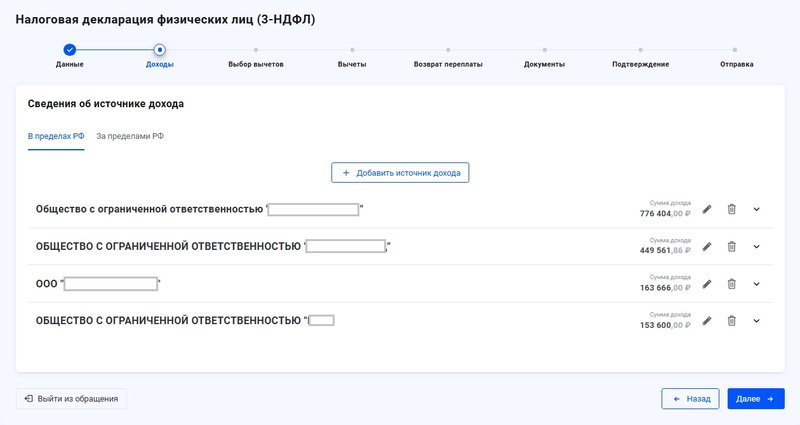Edit the 449 561,86 income source
800x425 pixels.
707,246
